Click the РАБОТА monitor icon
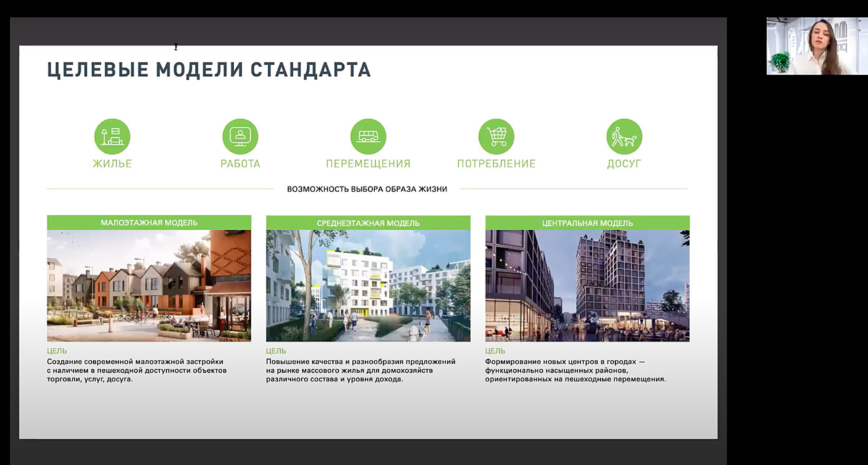This screenshot has height=465, width=868. (x=240, y=137)
